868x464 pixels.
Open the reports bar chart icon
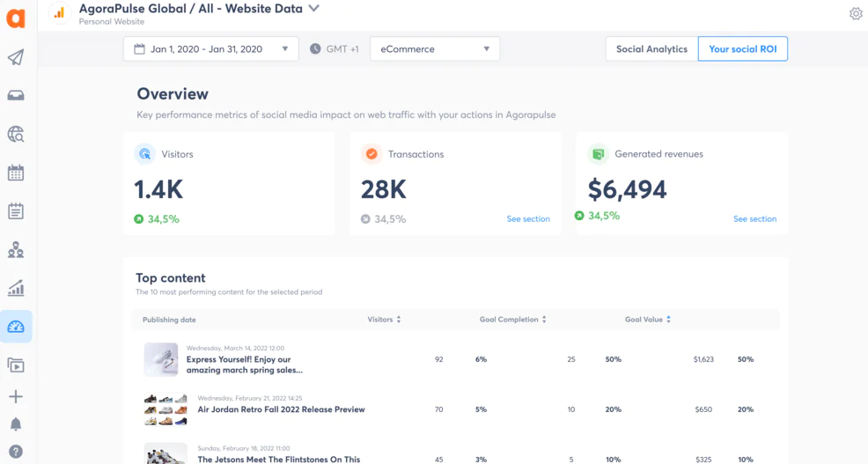click(x=16, y=288)
